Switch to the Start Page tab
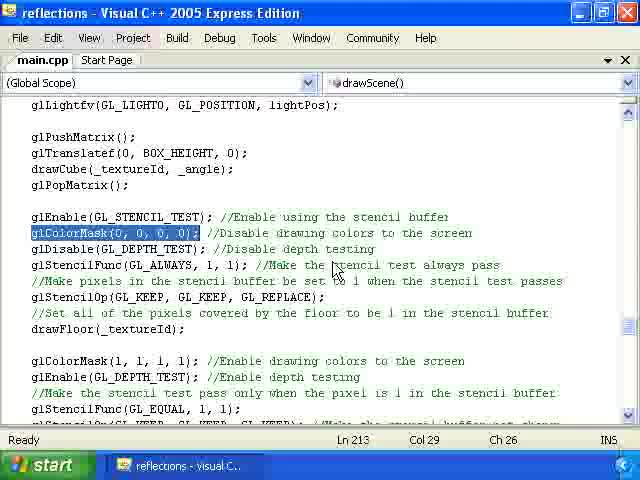The image size is (640, 480). click(x=107, y=60)
